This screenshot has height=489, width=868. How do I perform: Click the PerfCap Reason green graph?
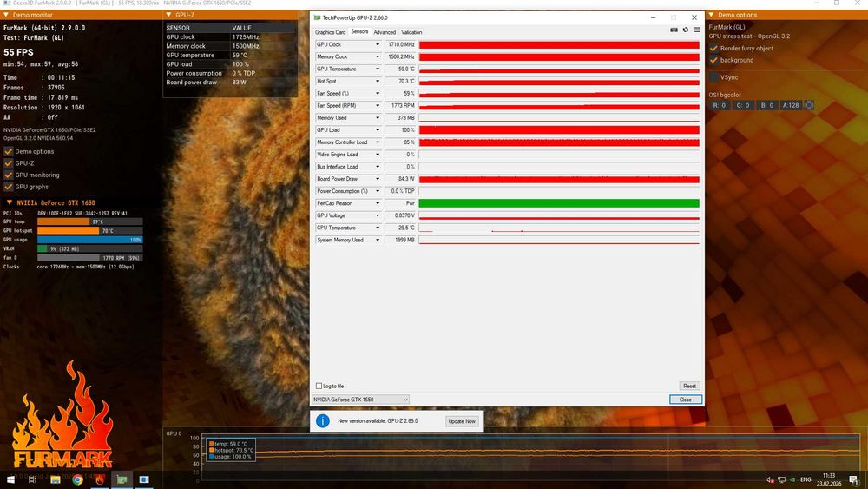558,203
